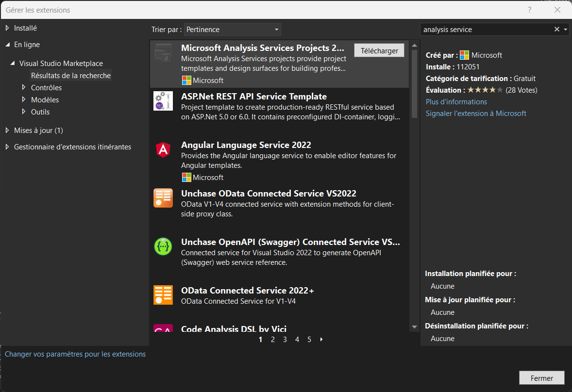The height and width of the screenshot is (392, 572).
Task: Expand the Modèles category
Action: (x=24, y=99)
